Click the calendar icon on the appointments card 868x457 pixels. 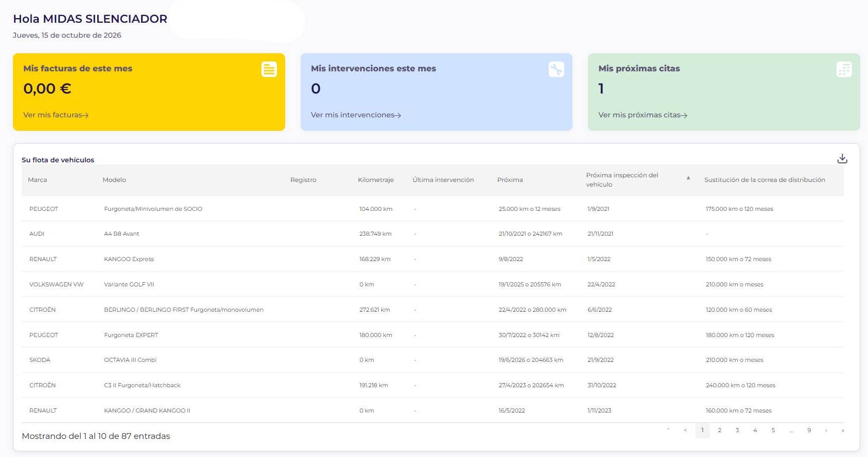click(x=844, y=69)
